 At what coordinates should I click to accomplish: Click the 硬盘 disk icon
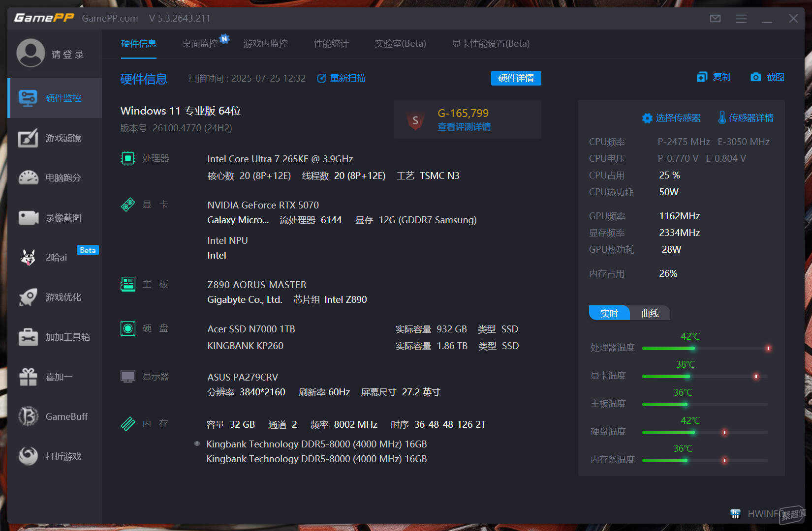click(128, 328)
